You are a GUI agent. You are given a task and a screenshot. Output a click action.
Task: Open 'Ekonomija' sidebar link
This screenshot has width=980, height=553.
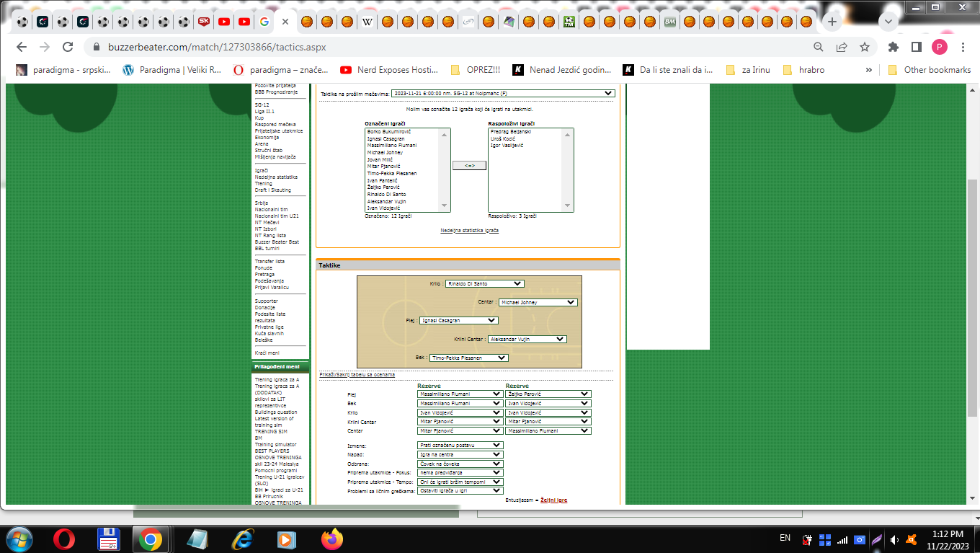click(x=267, y=137)
